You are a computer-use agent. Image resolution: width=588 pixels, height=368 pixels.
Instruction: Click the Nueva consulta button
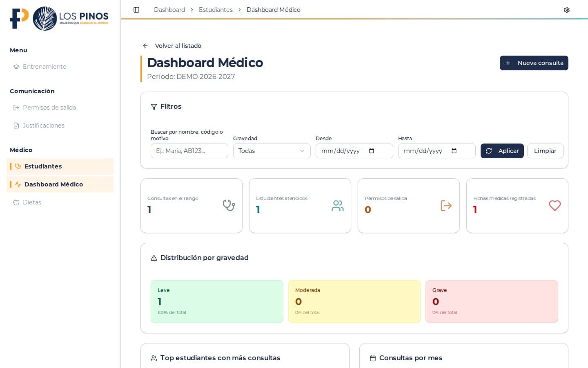534,63
